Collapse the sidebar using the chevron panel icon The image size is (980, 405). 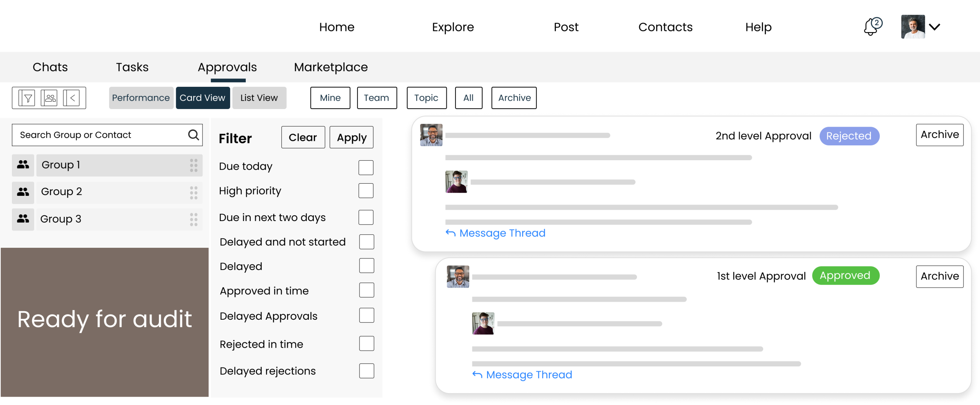point(72,98)
